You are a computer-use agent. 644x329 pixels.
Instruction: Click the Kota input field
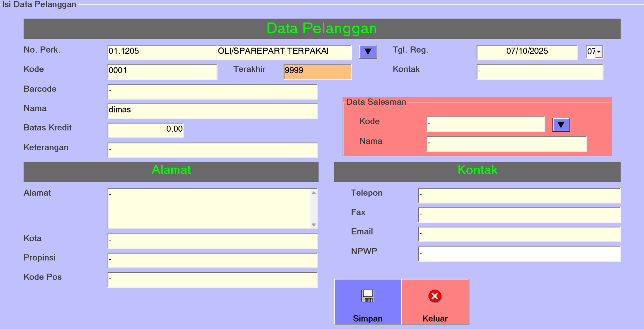(x=212, y=241)
